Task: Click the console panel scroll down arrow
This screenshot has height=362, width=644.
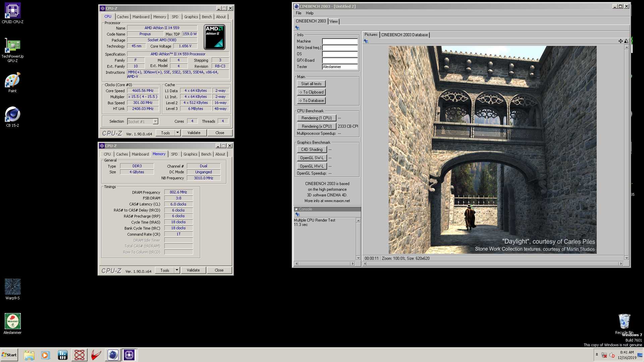Action: (358, 258)
